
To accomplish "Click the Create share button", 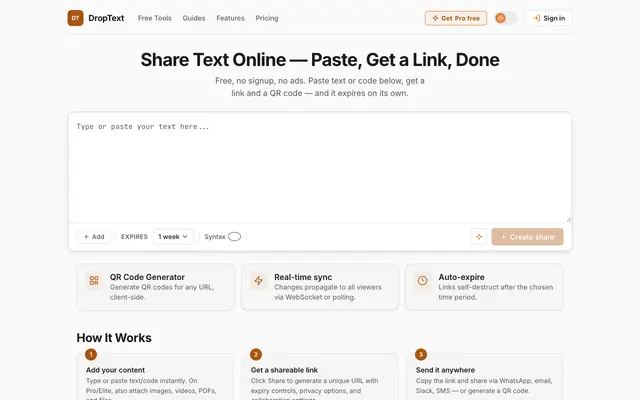I will click(527, 237).
